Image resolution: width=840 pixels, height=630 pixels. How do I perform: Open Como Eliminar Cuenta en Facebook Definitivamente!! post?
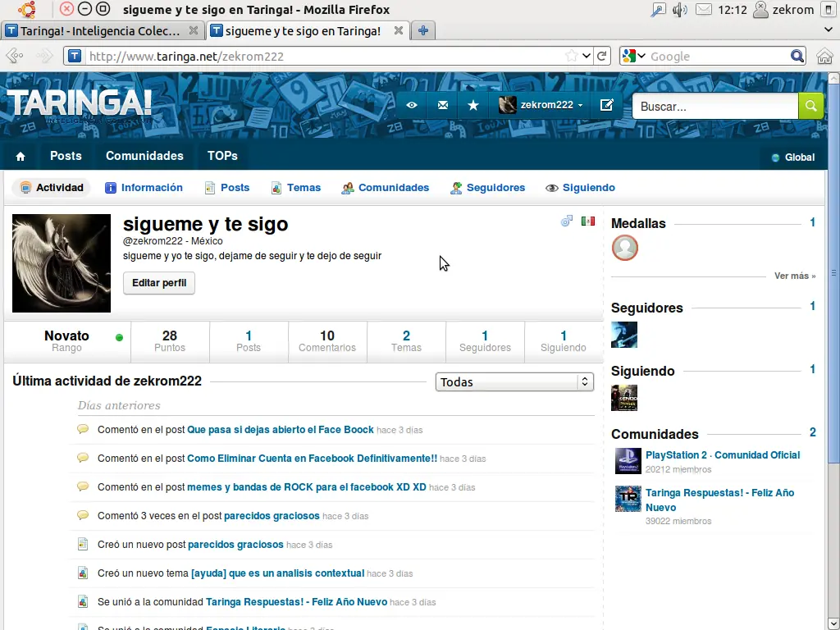coord(312,458)
